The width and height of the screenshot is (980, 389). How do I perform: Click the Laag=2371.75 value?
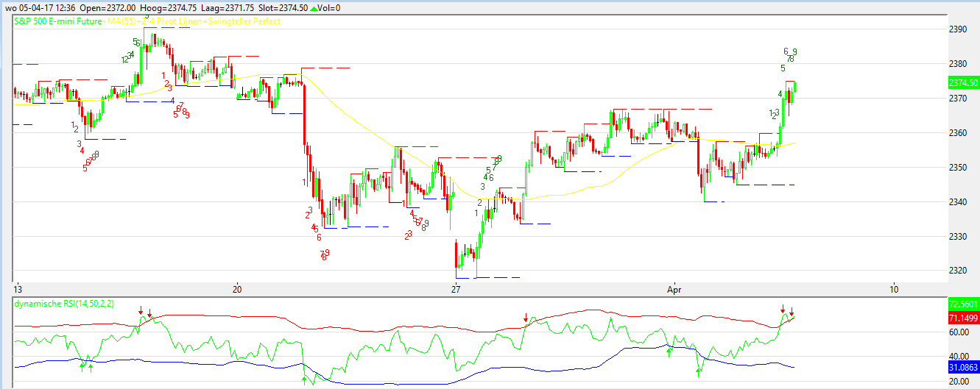pyautogui.click(x=228, y=7)
